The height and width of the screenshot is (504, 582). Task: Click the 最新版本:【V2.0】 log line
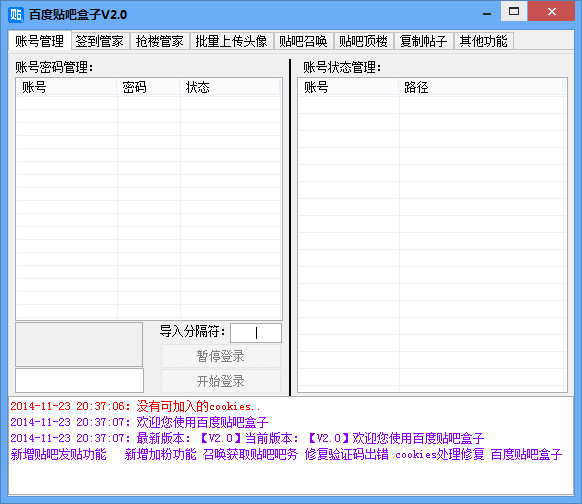pos(247,438)
